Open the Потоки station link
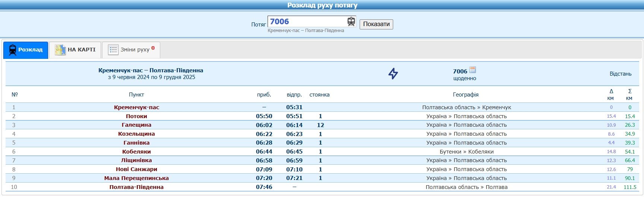The width and height of the screenshot is (644, 199). tap(136, 116)
